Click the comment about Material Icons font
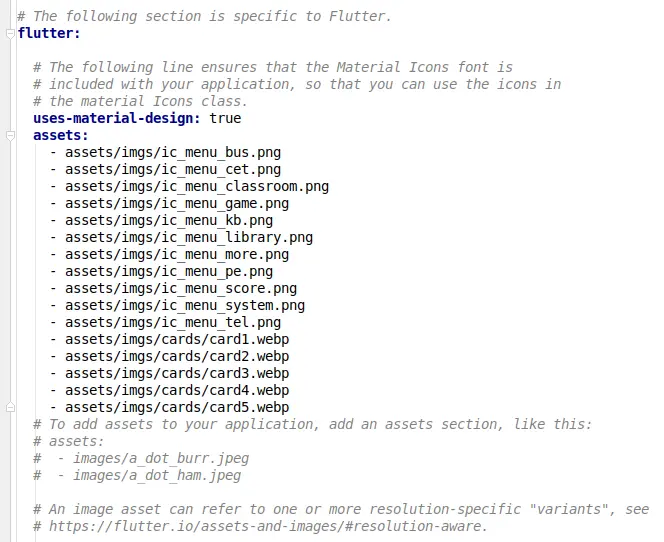This screenshot has width=664, height=542. [273, 67]
